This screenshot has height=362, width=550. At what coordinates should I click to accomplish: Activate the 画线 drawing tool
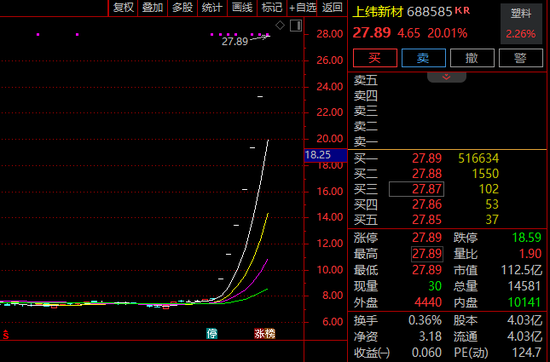[242, 7]
